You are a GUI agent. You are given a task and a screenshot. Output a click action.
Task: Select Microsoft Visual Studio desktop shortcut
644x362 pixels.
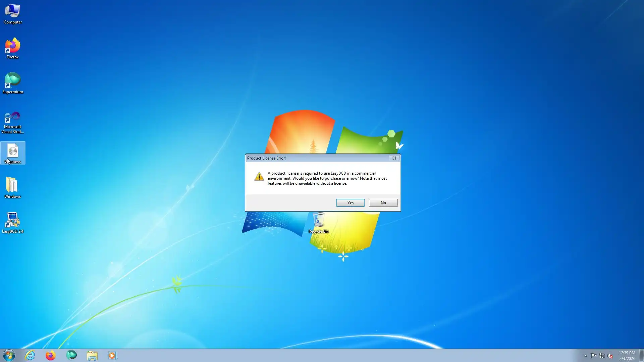(13, 122)
